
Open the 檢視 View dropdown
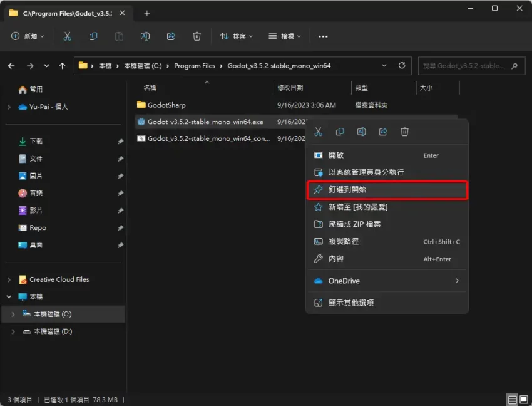pyautogui.click(x=284, y=36)
